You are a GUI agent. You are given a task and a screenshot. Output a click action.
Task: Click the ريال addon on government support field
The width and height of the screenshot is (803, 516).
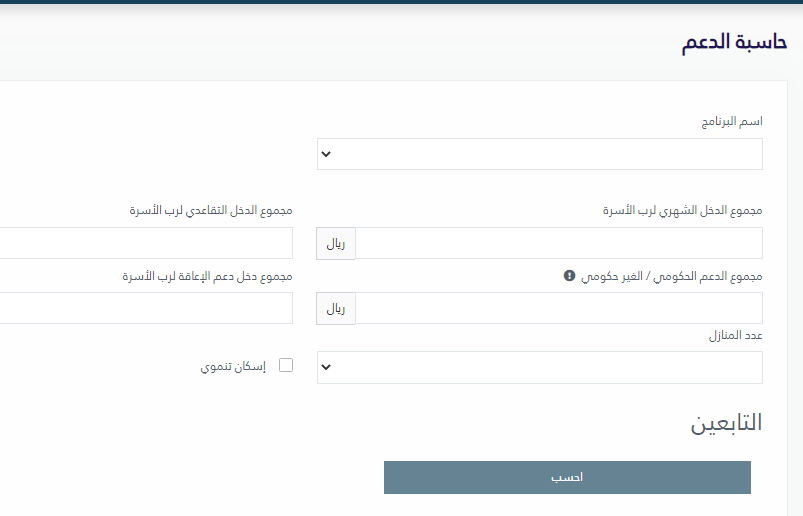(x=336, y=309)
